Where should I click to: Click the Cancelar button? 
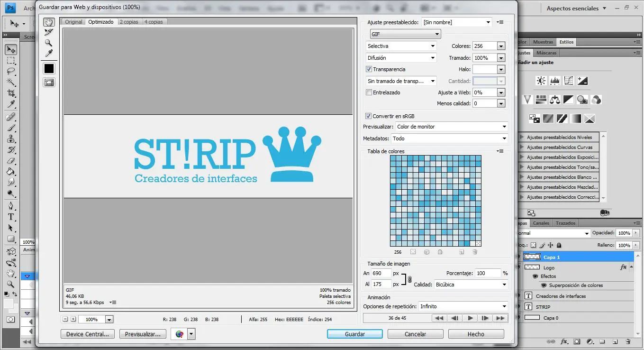click(x=416, y=334)
